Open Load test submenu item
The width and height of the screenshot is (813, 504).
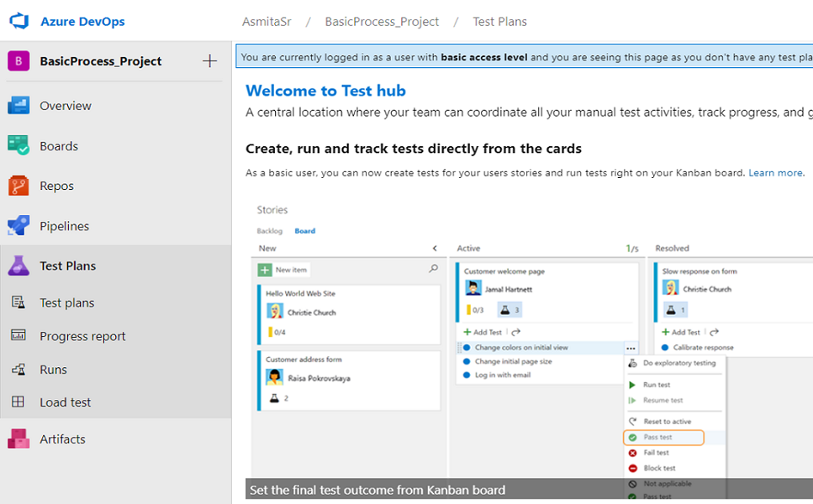(65, 402)
